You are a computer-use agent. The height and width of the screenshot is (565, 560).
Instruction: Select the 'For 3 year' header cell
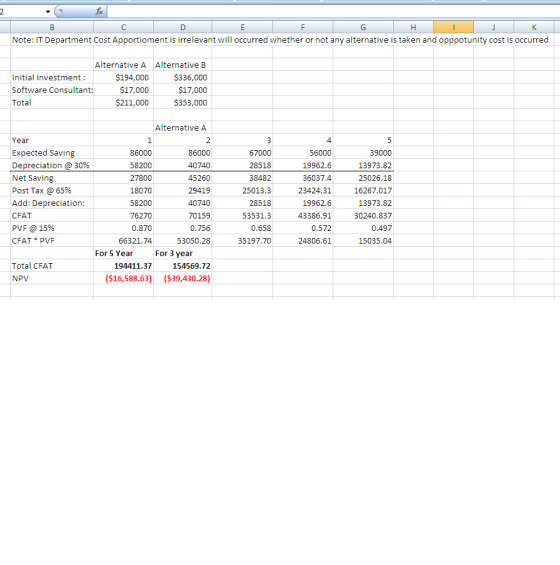(183, 253)
